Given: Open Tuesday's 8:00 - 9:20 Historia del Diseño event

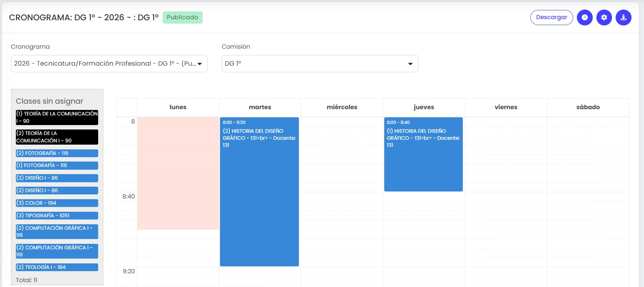Looking at the screenshot, I should (259, 192).
